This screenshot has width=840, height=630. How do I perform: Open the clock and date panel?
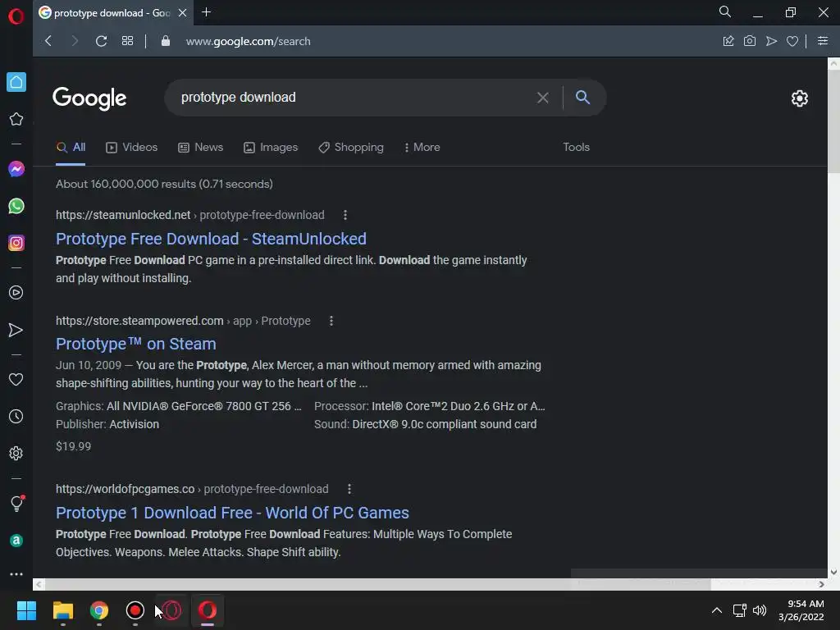[801, 610]
